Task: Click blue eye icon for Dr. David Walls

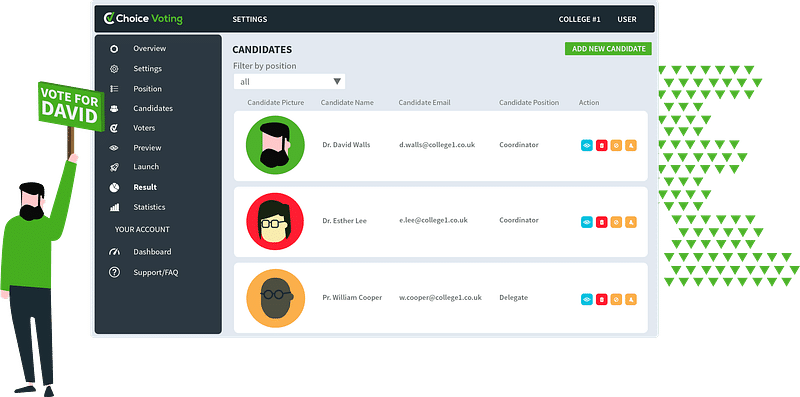Action: tap(587, 145)
